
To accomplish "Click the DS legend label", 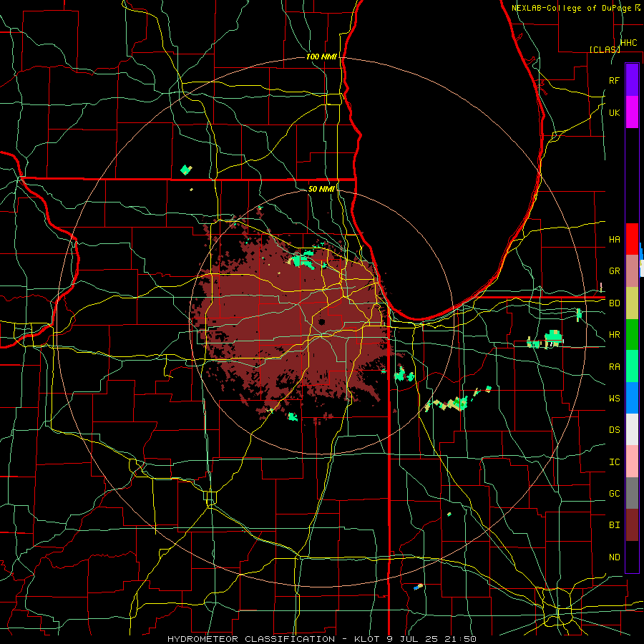I will tap(615, 430).
